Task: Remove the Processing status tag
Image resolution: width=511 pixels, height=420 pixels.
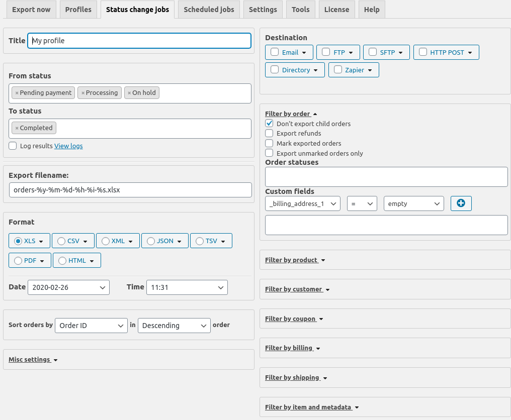Action: [x=83, y=93]
